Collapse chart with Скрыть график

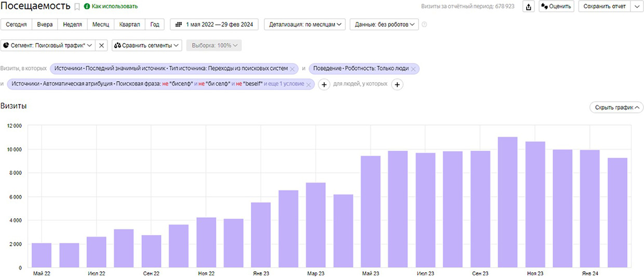(616, 107)
